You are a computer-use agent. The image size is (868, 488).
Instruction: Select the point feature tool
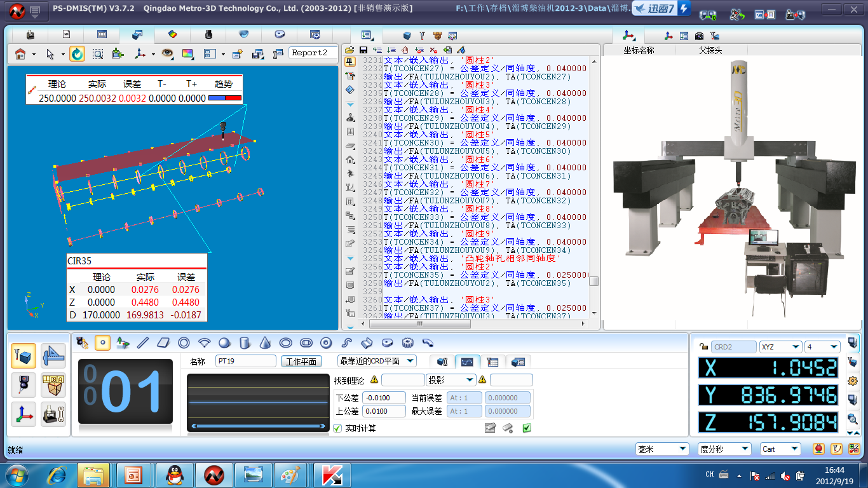(102, 342)
